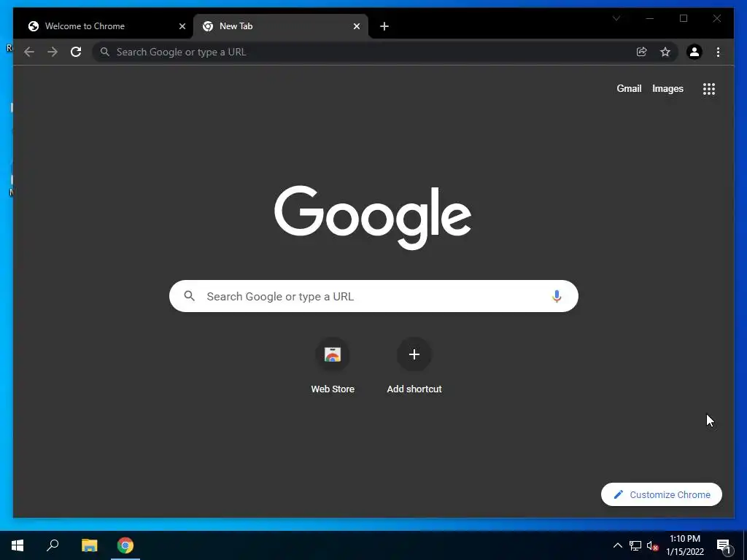Go forward using the forward arrow
747x560 pixels.
pos(53,52)
